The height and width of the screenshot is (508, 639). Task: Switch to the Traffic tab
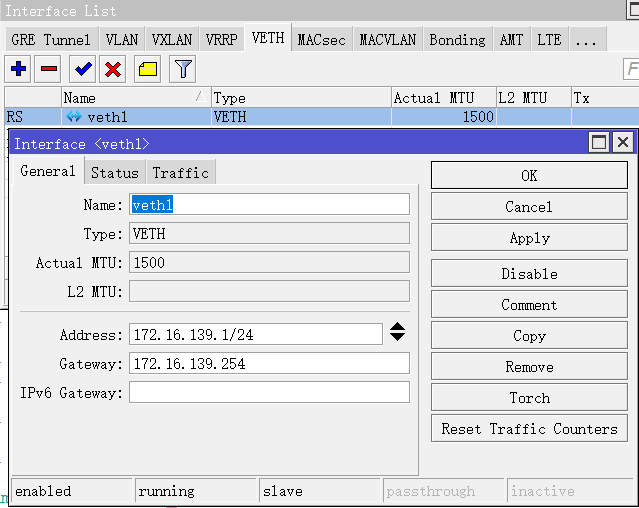coord(180,173)
